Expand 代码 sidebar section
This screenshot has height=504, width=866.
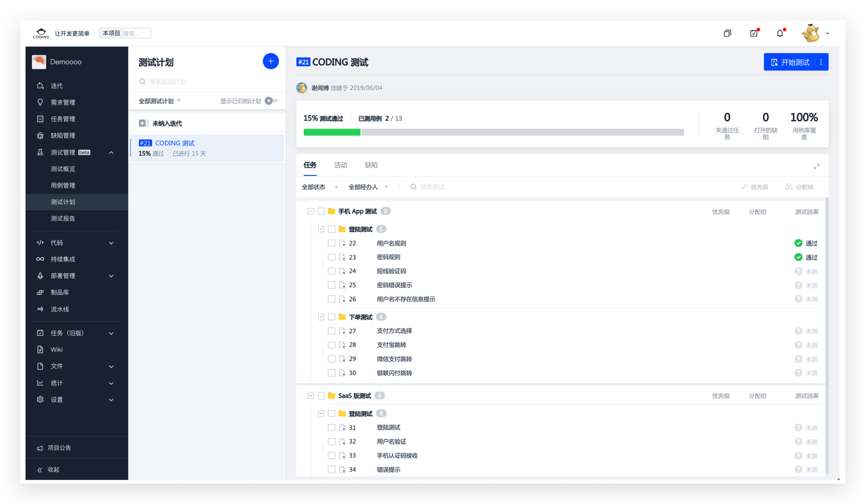[111, 243]
